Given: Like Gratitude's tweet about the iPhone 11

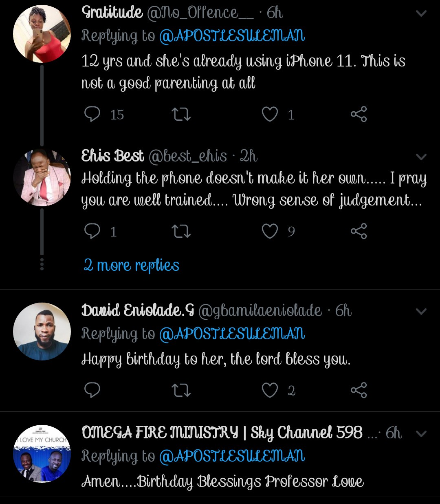Looking at the screenshot, I should [x=270, y=114].
